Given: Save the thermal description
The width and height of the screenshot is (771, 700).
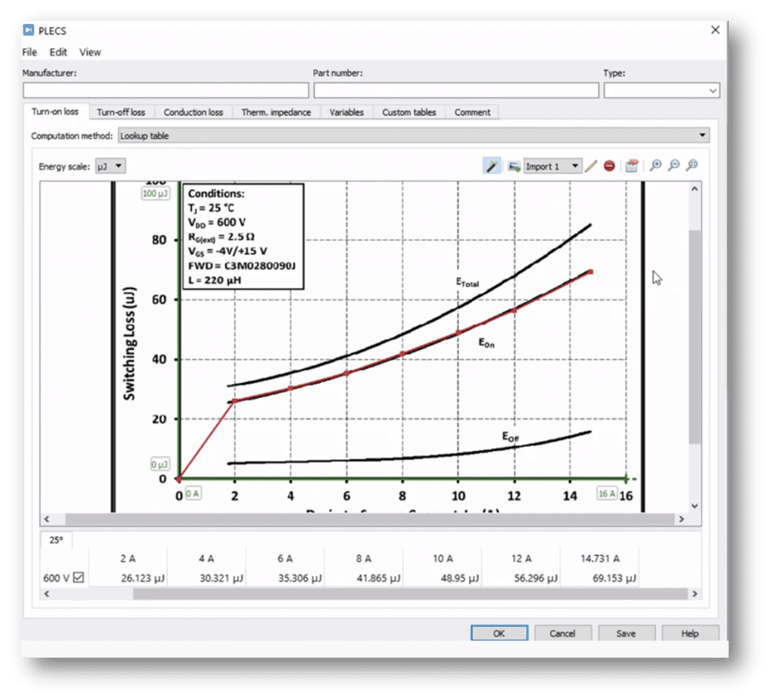Looking at the screenshot, I should [626, 633].
